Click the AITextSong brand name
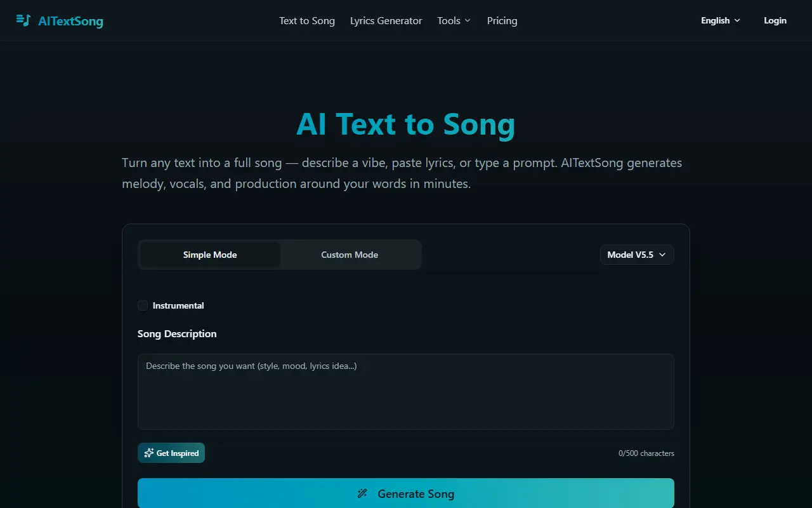The width and height of the screenshot is (812, 508). click(70, 21)
